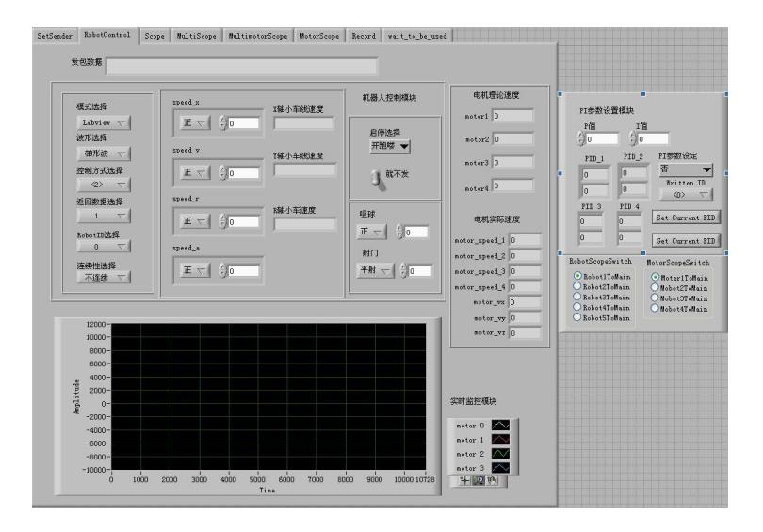
Task: Click the motor 1 plot legend sample
Action: pos(500,440)
